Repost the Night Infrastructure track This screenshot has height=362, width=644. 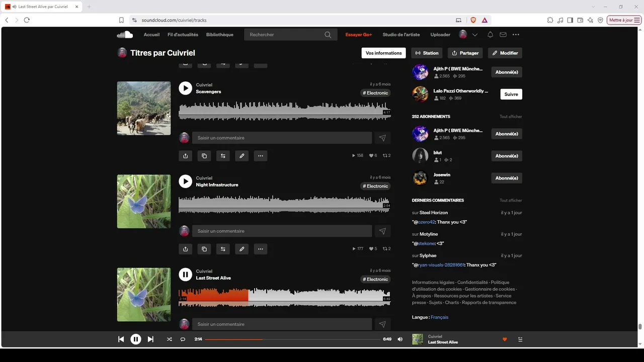[x=223, y=249]
